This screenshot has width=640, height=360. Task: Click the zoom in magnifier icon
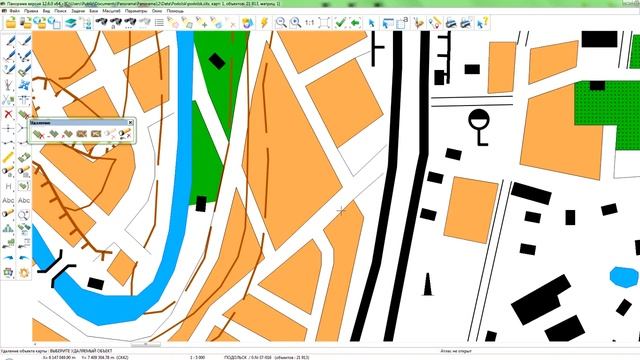[x=295, y=23]
